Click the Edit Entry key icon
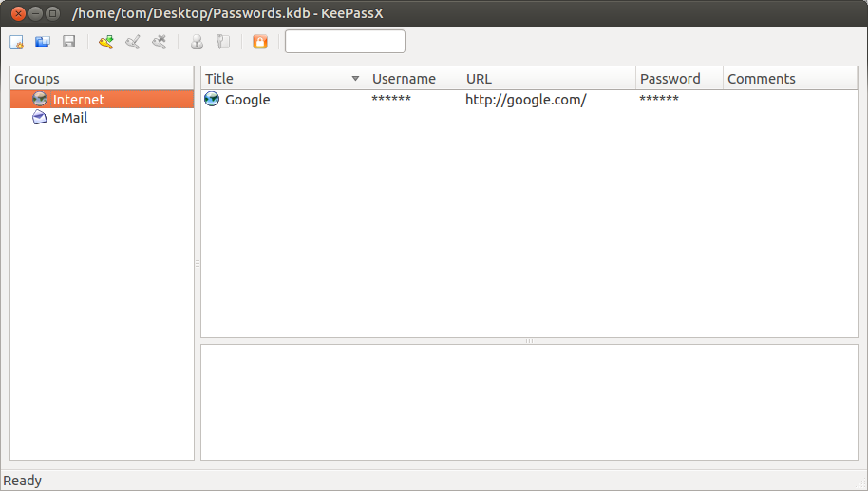Viewport: 868px width, 491px height. (x=133, y=42)
